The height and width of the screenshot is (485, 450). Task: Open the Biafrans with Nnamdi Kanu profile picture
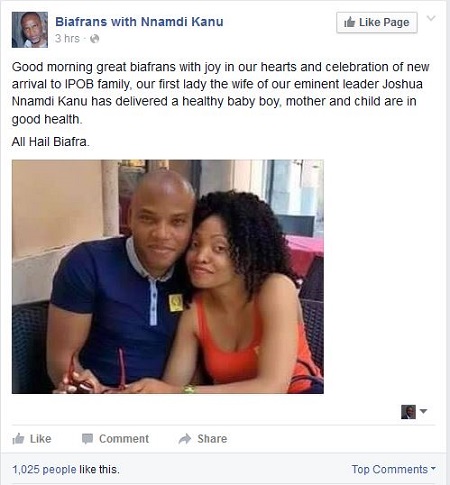[x=30, y=30]
